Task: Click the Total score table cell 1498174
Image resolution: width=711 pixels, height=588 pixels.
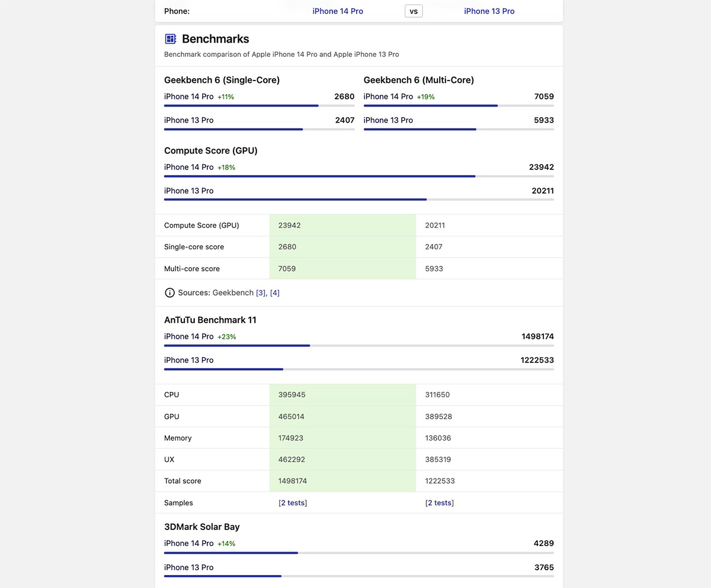Action: click(x=293, y=481)
